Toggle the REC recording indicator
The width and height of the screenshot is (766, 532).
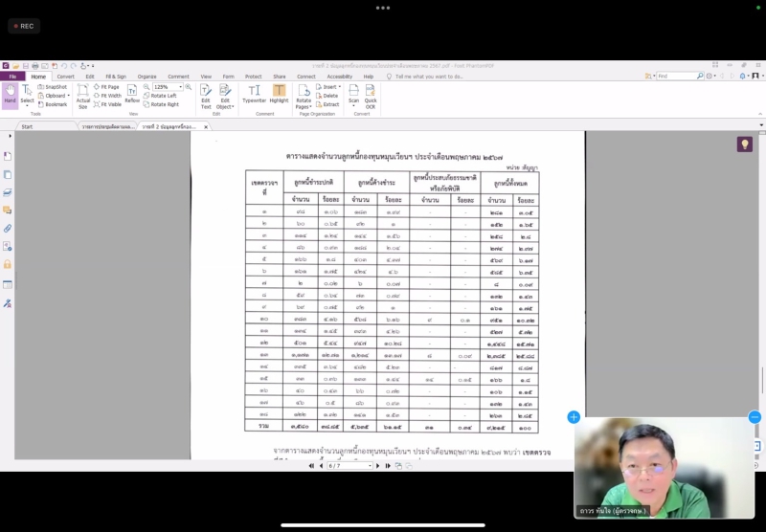click(22, 26)
